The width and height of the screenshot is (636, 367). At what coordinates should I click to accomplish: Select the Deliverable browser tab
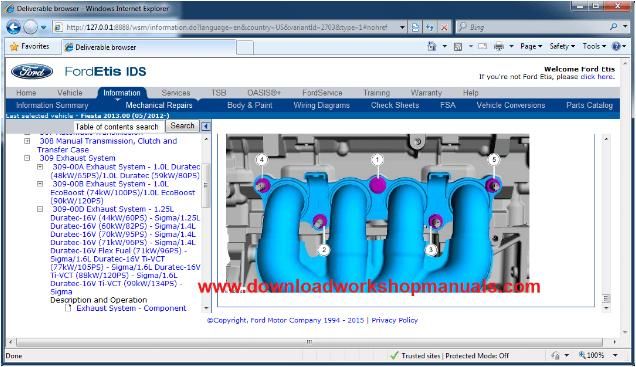coord(149,47)
